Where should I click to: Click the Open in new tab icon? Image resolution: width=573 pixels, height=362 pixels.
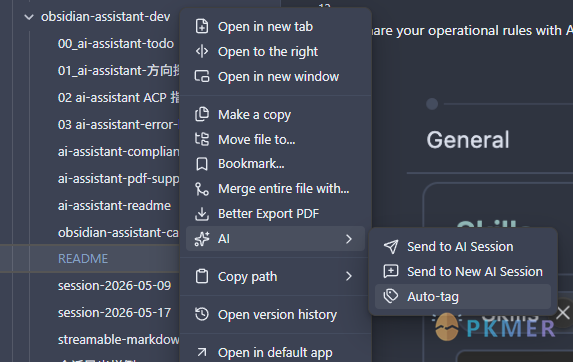202,27
